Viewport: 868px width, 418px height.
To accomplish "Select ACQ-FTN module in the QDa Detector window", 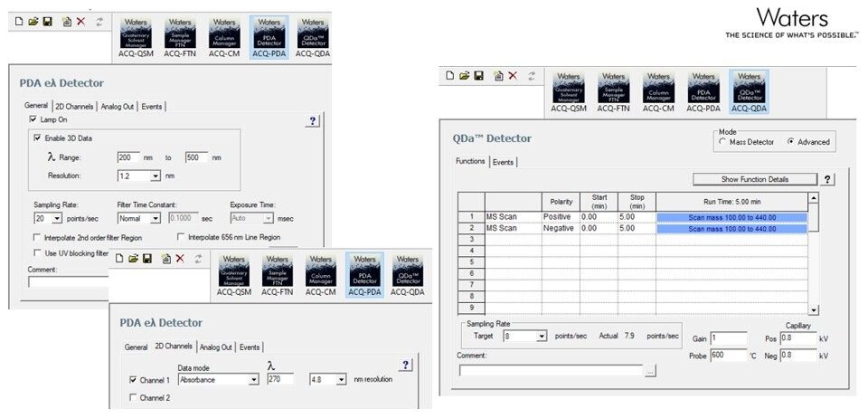I will pyautogui.click(x=613, y=92).
